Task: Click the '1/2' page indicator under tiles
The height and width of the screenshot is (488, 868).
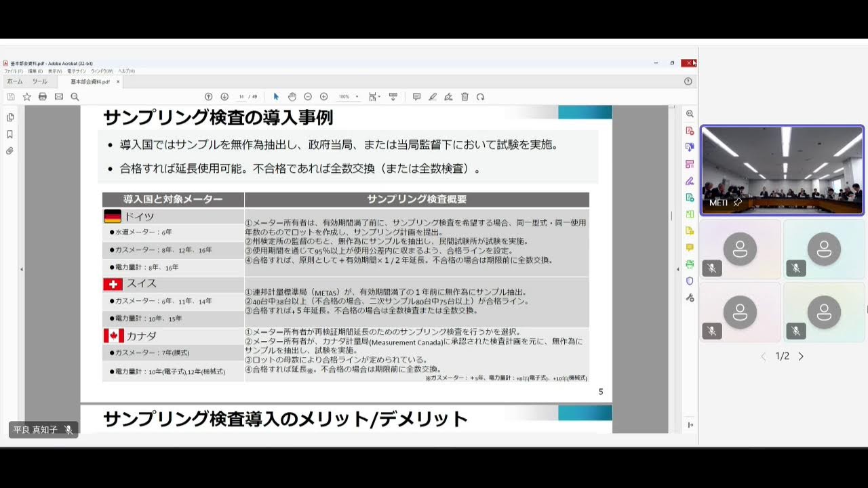Action: coord(783,357)
